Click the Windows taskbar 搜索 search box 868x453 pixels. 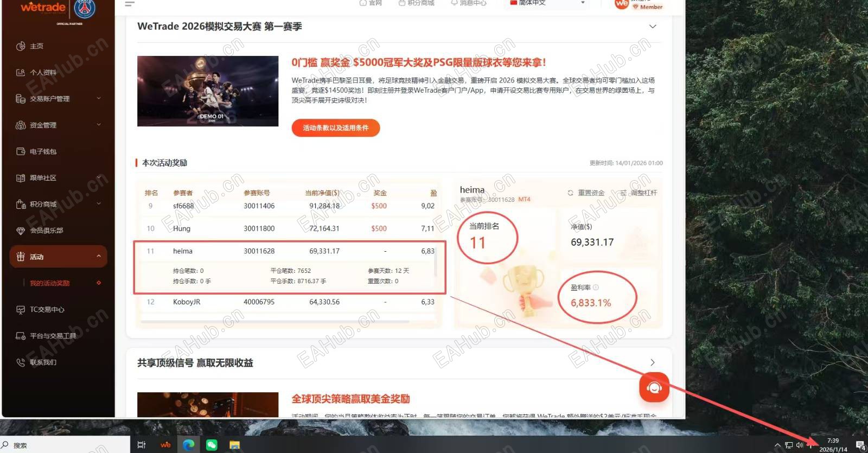(x=65, y=445)
